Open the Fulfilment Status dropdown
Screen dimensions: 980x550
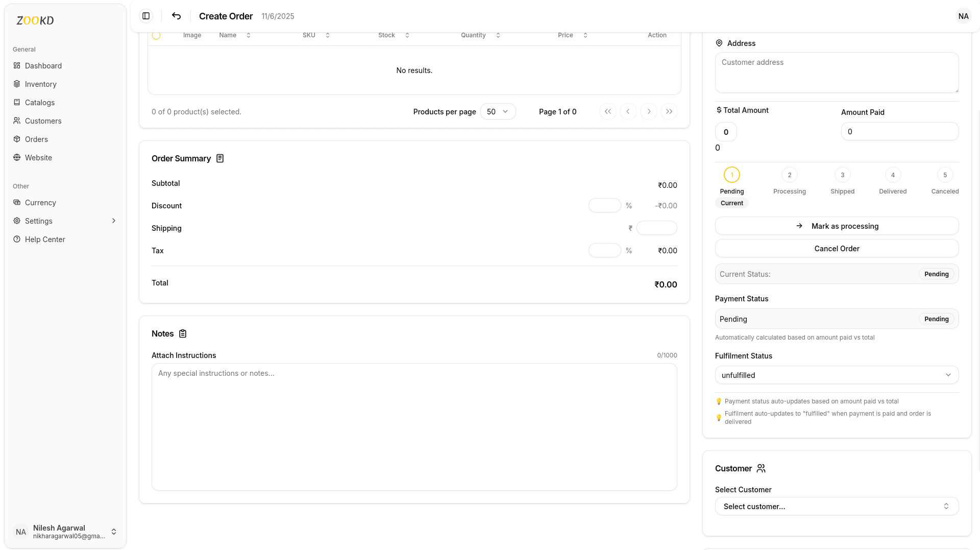pos(836,375)
